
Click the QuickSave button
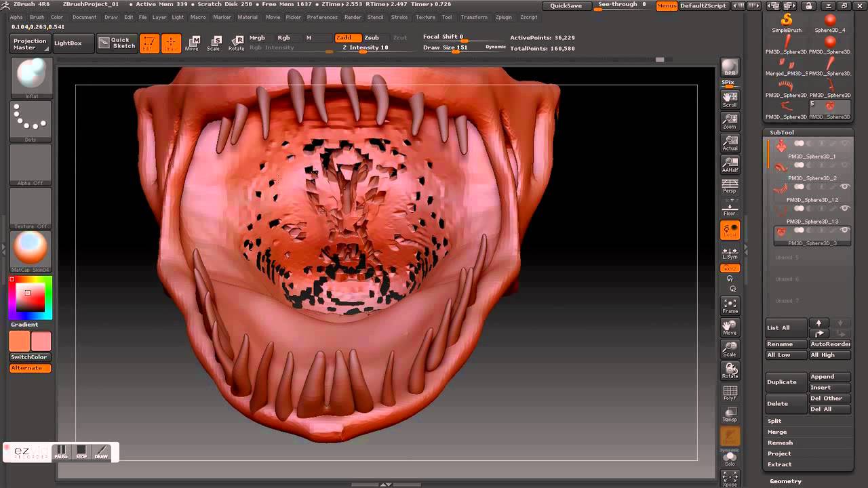(x=566, y=5)
